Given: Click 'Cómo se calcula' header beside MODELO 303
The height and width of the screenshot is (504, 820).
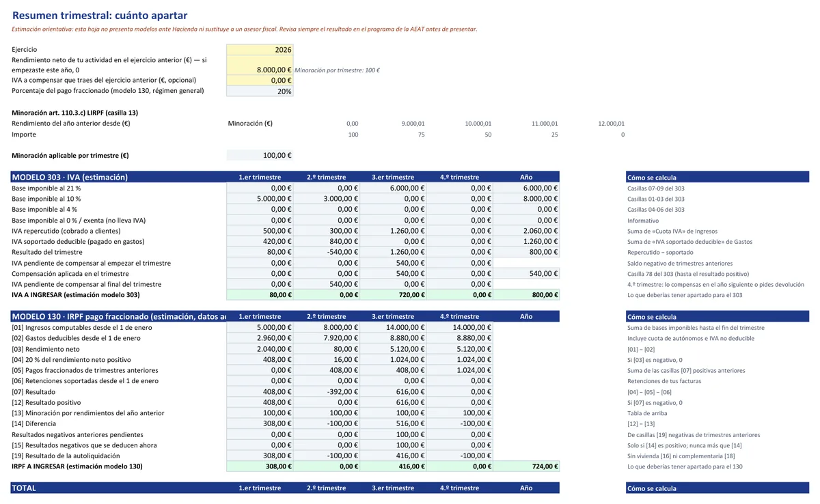Looking at the screenshot, I should 717,177.
